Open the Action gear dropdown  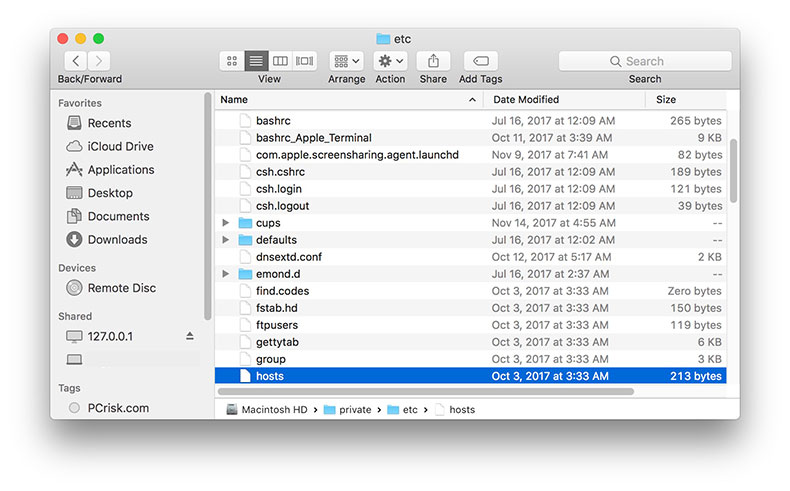390,61
